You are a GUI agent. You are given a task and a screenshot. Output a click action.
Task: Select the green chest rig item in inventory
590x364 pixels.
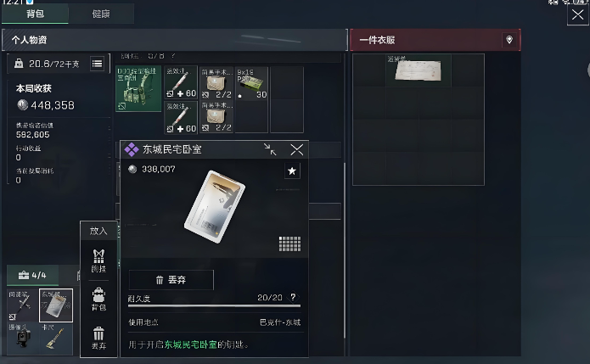pyautogui.click(x=138, y=89)
